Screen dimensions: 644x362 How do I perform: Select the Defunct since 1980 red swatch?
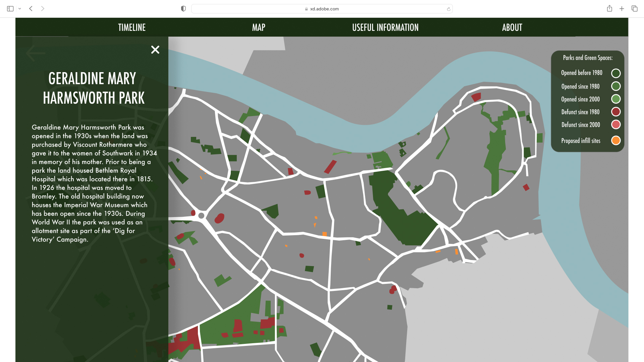point(615,112)
